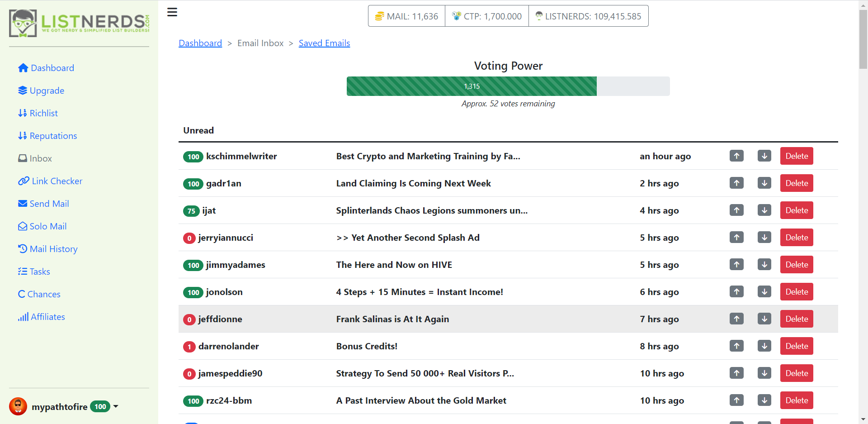
Task: Delete the jamespeddie90 email
Action: [x=797, y=373]
